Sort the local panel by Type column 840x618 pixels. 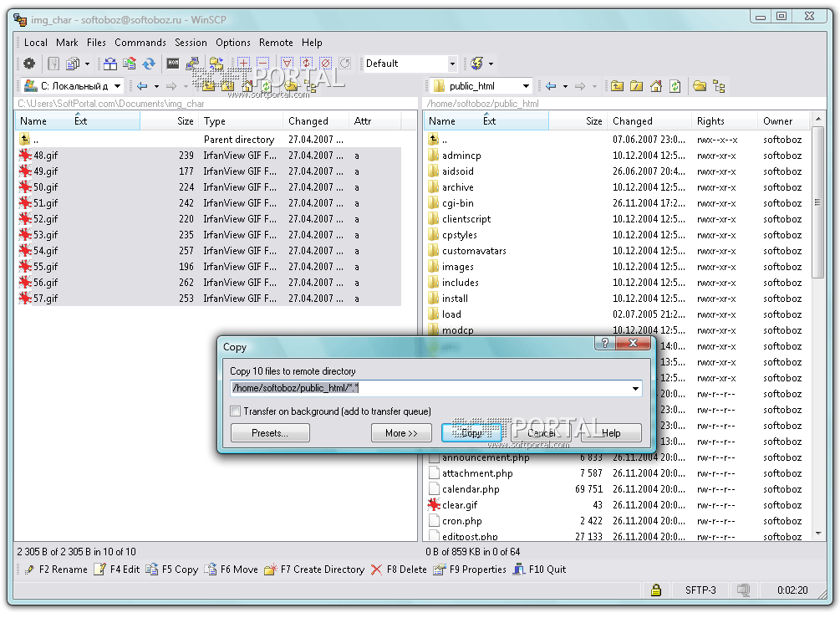(241, 121)
